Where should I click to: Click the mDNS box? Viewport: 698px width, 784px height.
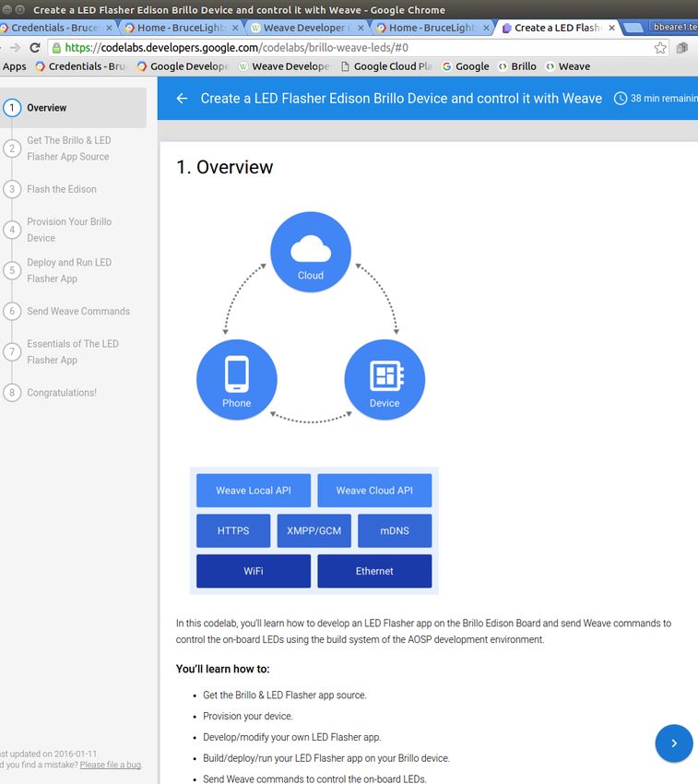(x=395, y=530)
